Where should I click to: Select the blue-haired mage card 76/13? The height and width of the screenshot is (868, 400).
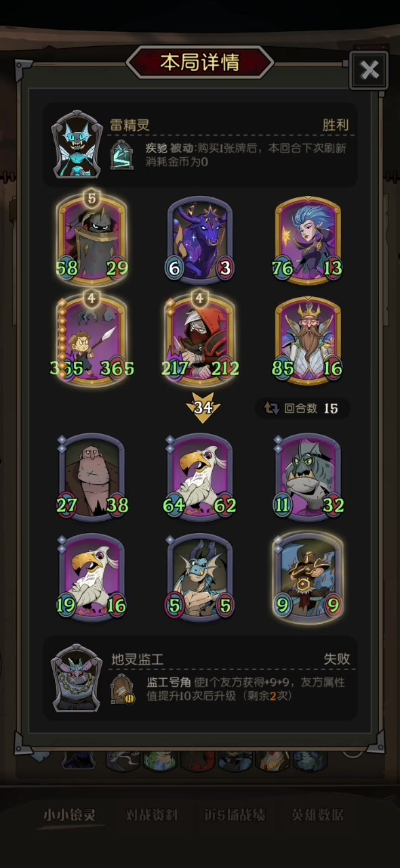(308, 237)
